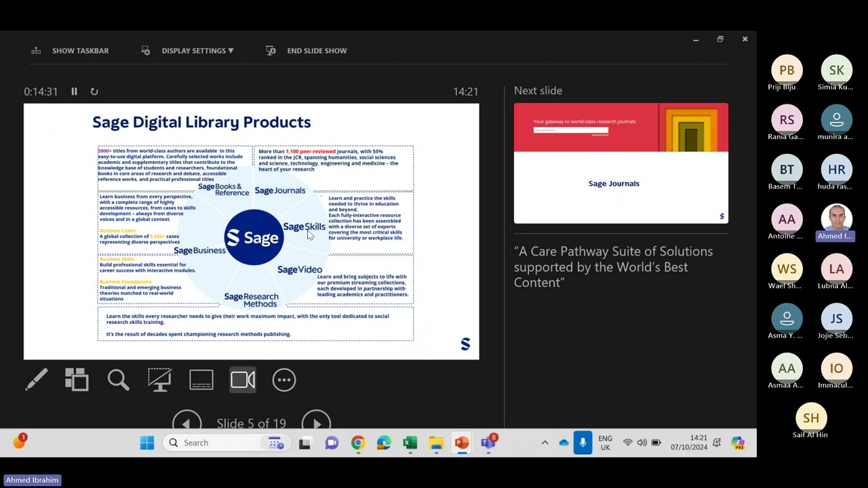This screenshot has width=868, height=488.
Task: Open the battery tray icon
Action: click(x=656, y=443)
